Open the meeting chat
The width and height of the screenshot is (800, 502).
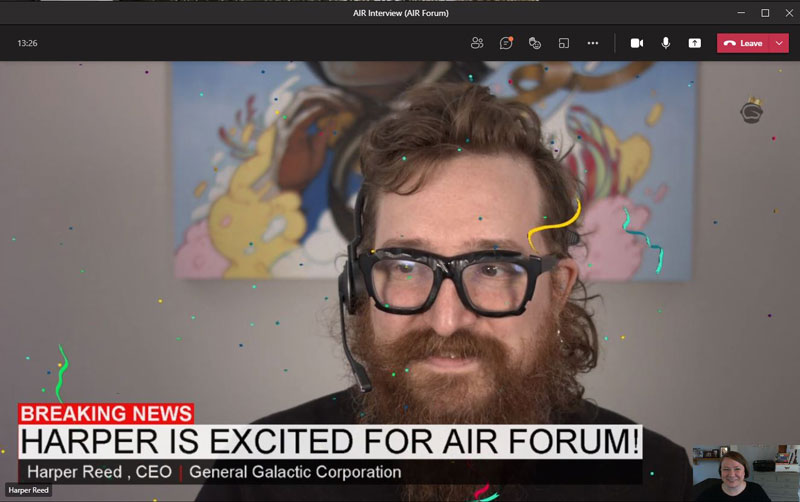pos(506,43)
